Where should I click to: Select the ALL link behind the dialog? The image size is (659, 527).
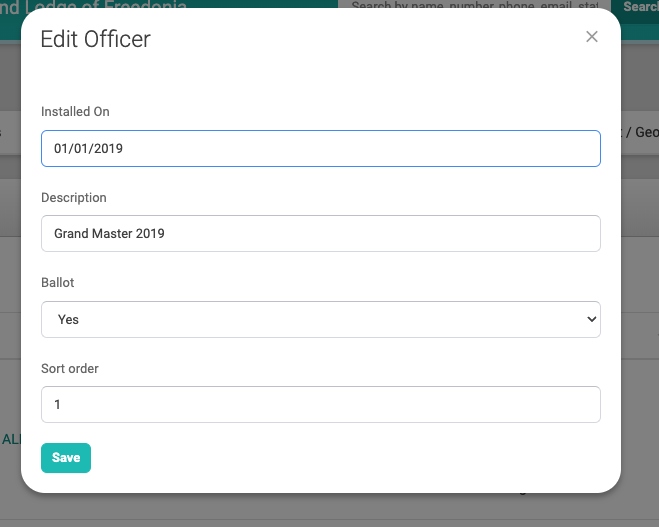coord(11,439)
